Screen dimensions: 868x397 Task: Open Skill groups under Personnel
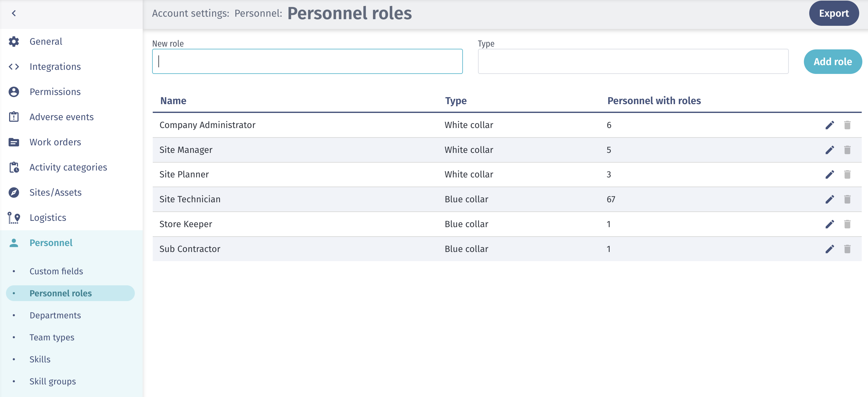coord(52,381)
